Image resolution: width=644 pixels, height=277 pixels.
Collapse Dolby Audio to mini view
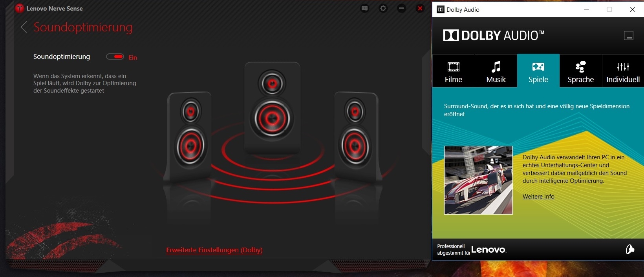[x=629, y=36]
